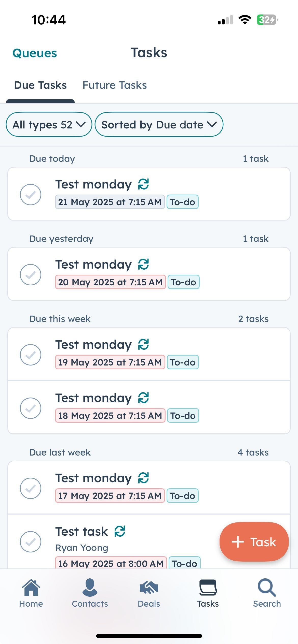Tap the Search magnifier icon
298x644 pixels.
(x=267, y=588)
